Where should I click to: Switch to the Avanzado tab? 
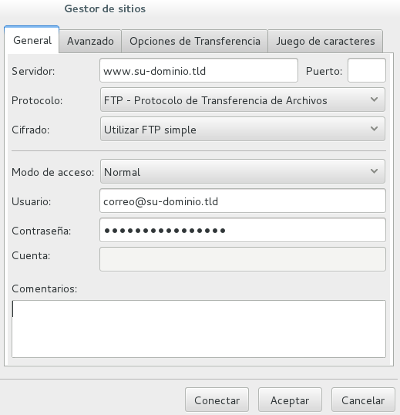click(90, 41)
